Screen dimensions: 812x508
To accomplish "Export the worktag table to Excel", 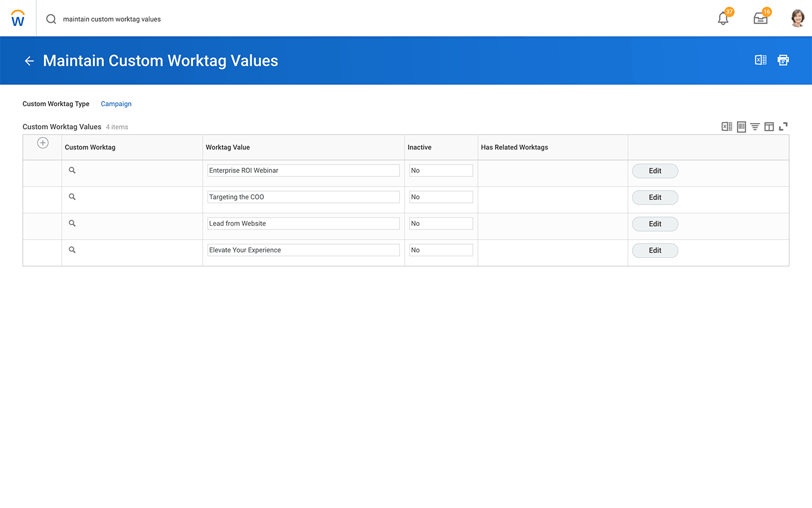I will (727, 127).
